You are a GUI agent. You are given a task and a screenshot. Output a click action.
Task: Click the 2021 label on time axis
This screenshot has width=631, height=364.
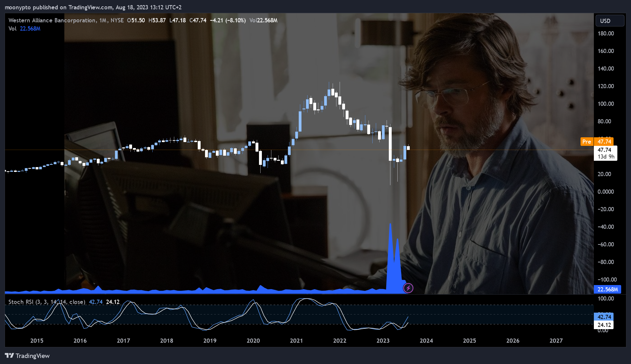[x=296, y=341]
